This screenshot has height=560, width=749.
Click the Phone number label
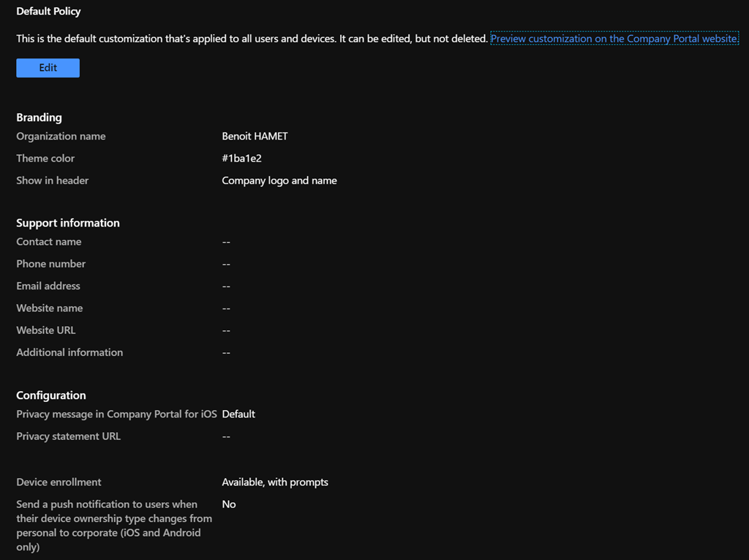[x=50, y=264]
